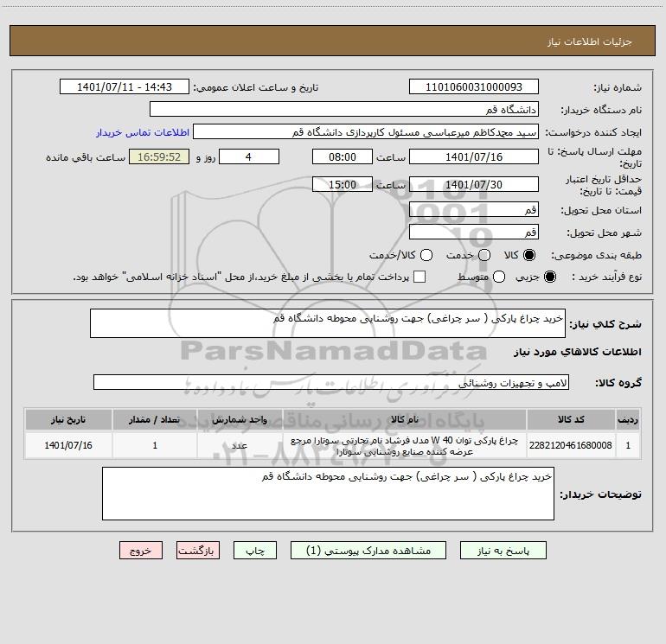The width and height of the screenshot is (666, 644).
Task: Click واحد شمارش column header
Action: (x=240, y=420)
